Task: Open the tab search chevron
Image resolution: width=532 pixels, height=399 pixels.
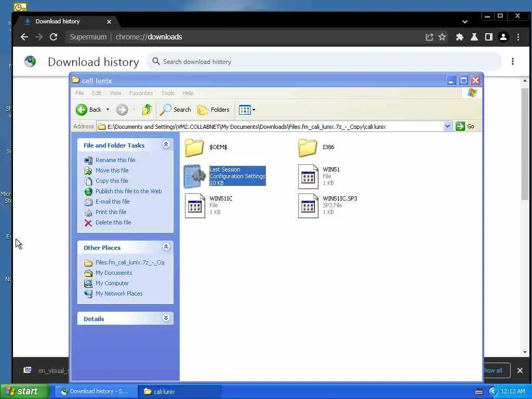Action: click(x=465, y=22)
